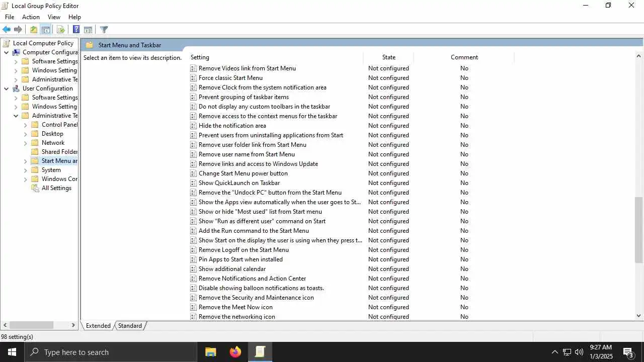Click the Back arrow in the toolbar
Viewport: 644px width, 362px height.
7,30
